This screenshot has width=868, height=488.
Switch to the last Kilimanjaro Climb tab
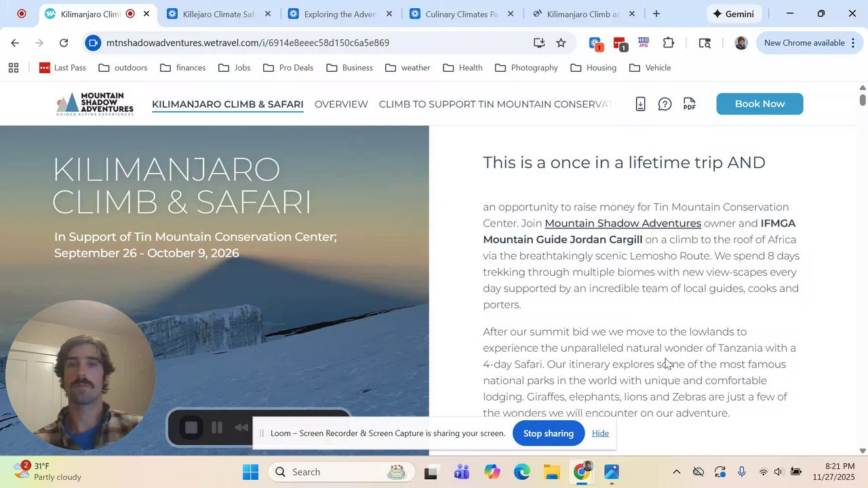coord(583,14)
